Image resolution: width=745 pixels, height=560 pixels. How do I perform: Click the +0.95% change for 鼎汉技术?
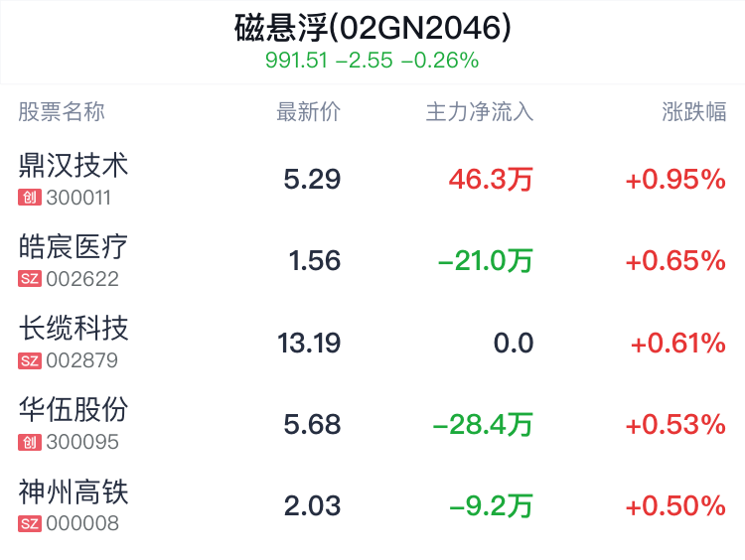[x=675, y=180]
